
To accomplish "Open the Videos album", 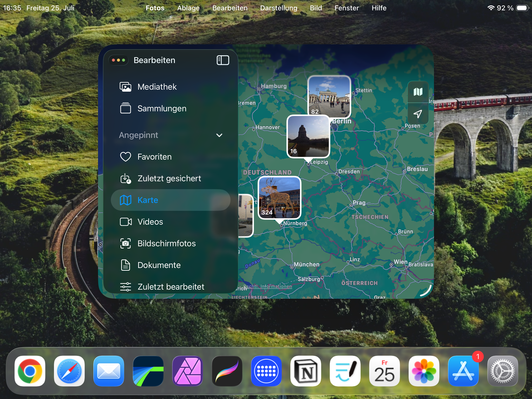I will tap(150, 222).
